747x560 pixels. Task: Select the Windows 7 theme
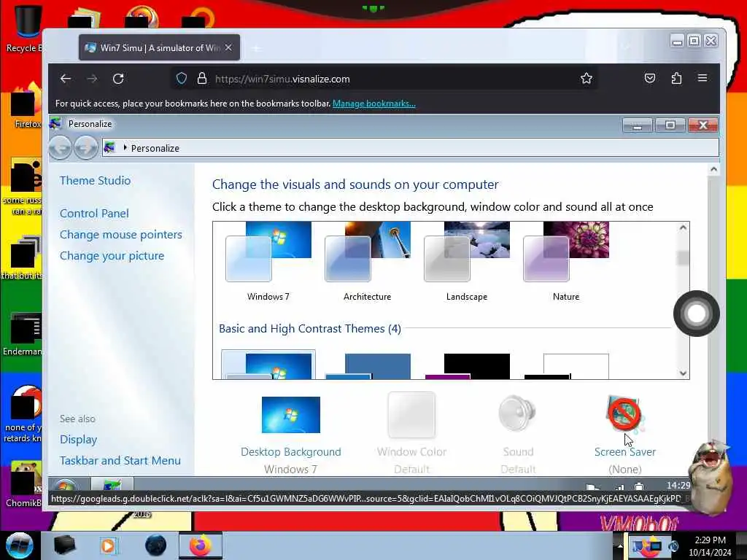[268, 262]
